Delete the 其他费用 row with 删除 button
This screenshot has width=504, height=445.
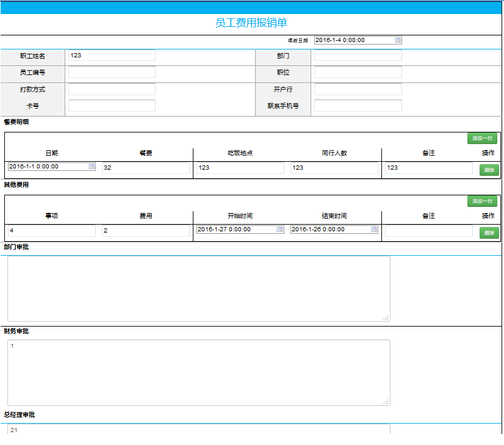point(489,233)
